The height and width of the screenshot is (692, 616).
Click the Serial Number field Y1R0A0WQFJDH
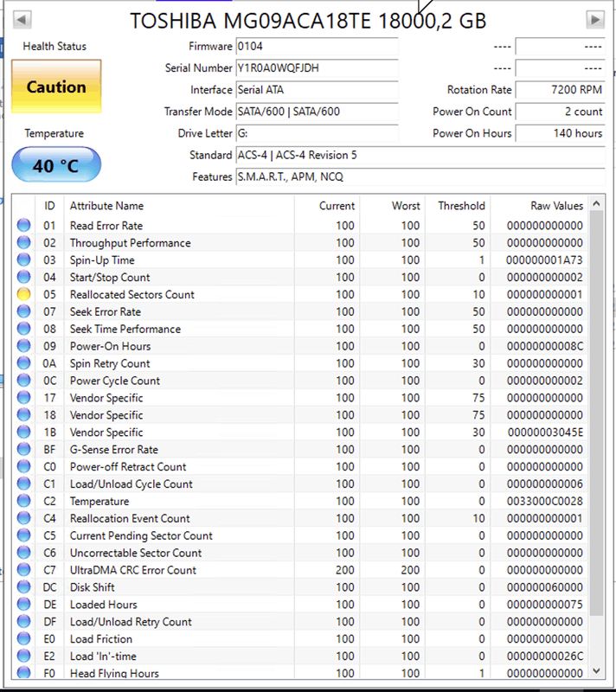pyautogui.click(x=317, y=68)
